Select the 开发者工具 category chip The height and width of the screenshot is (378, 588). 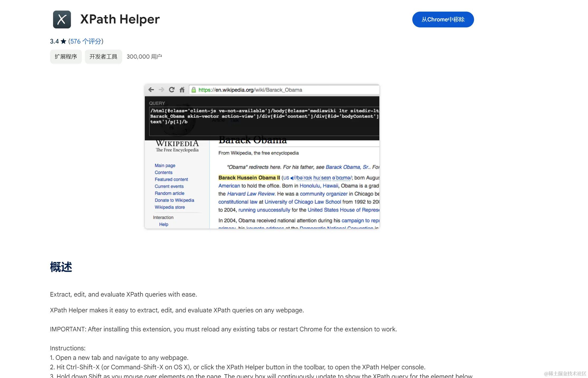pos(103,57)
